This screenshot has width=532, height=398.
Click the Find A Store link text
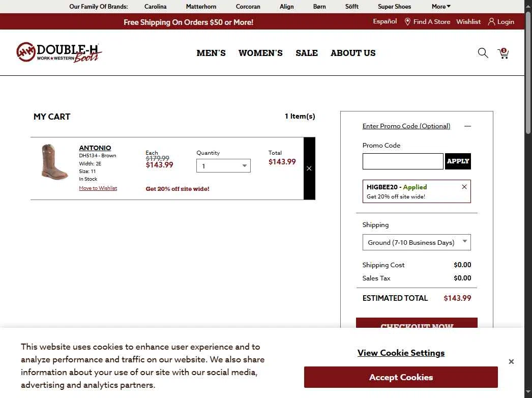[x=432, y=22]
